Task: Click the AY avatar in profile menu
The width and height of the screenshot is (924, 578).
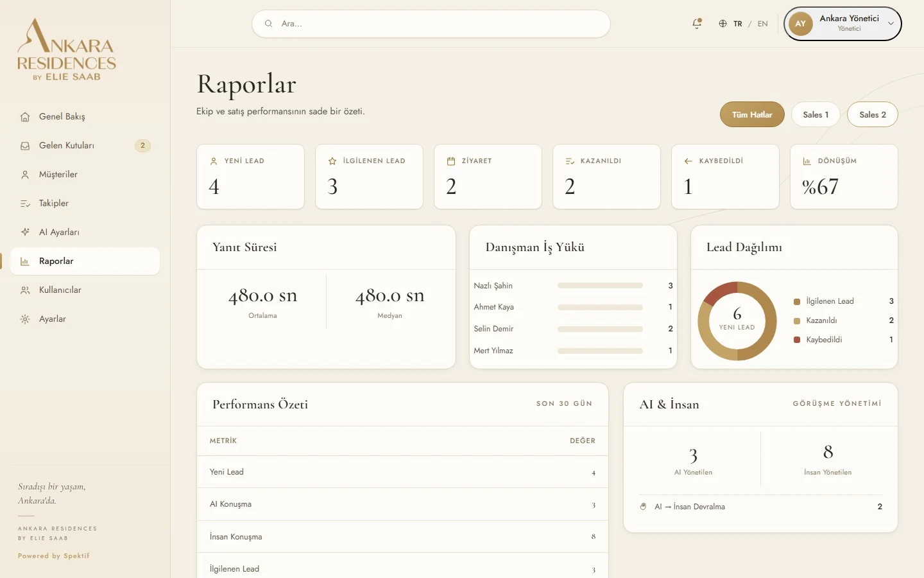Action: tap(801, 24)
